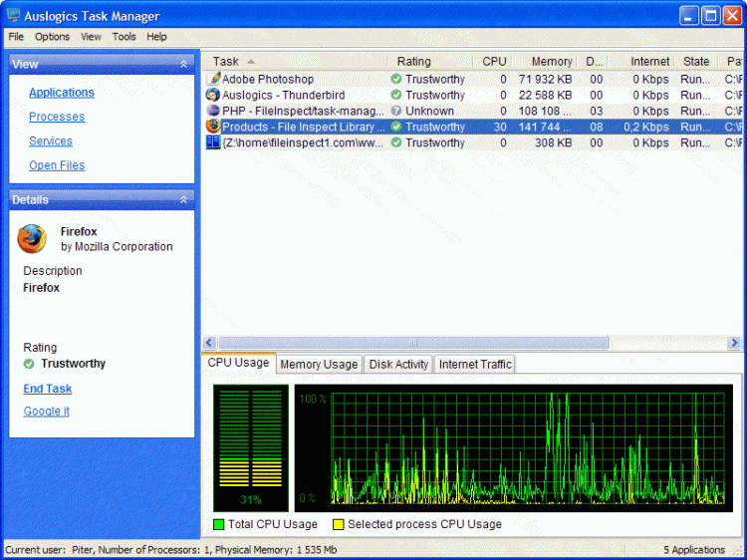The height and width of the screenshot is (560, 747).
Task: Select the Auslogics - Thunderbird task row
Action: tap(473, 95)
